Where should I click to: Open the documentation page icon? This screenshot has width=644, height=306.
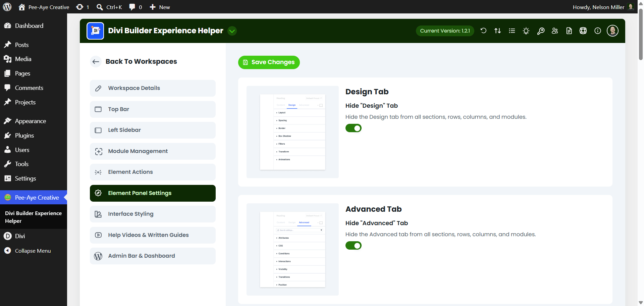point(569,31)
